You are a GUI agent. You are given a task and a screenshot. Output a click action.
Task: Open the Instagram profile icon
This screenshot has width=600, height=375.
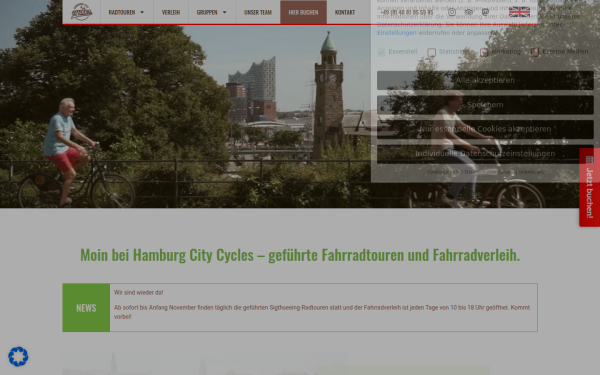tap(452, 12)
